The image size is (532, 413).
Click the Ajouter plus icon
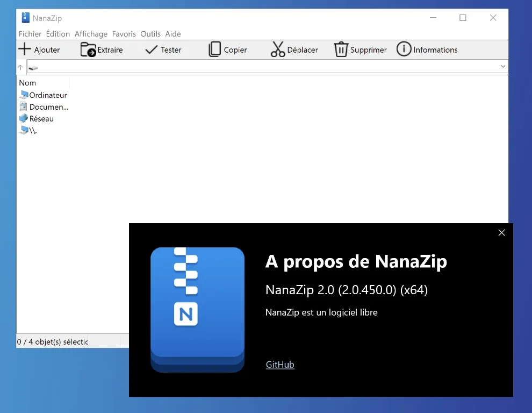pyautogui.click(x=25, y=49)
